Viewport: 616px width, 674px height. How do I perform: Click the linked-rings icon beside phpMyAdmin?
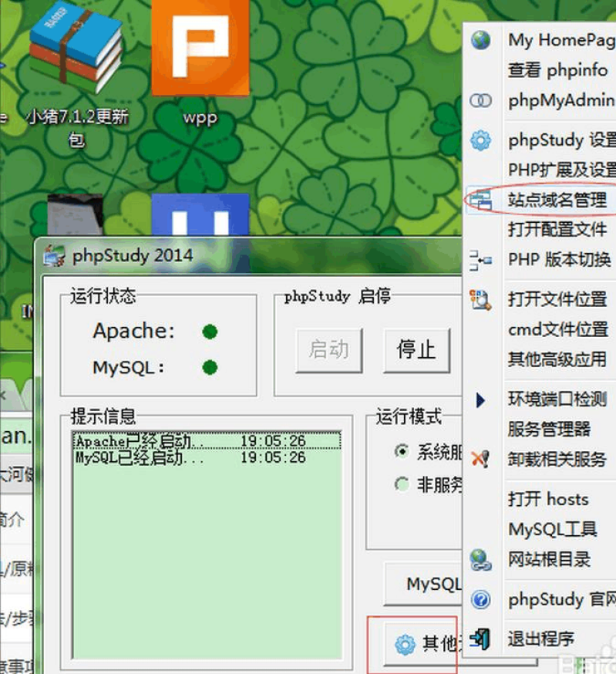(480, 100)
